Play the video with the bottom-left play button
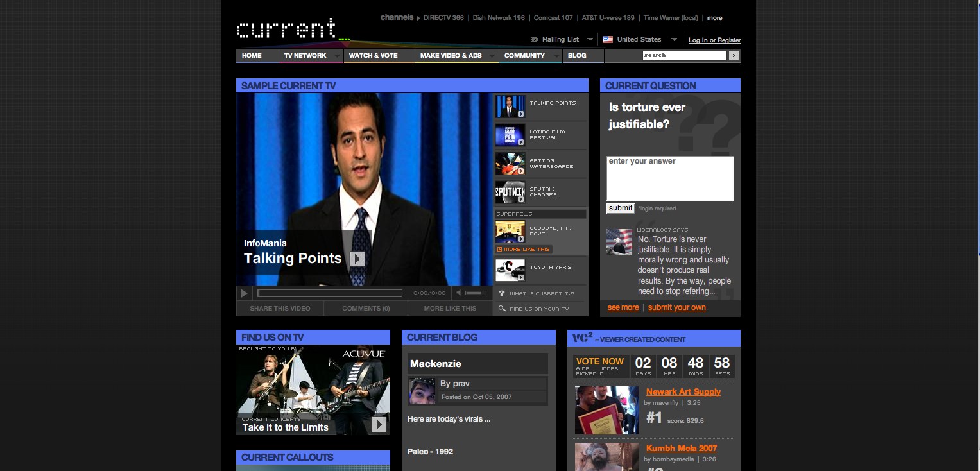This screenshot has width=980, height=471. coord(244,293)
